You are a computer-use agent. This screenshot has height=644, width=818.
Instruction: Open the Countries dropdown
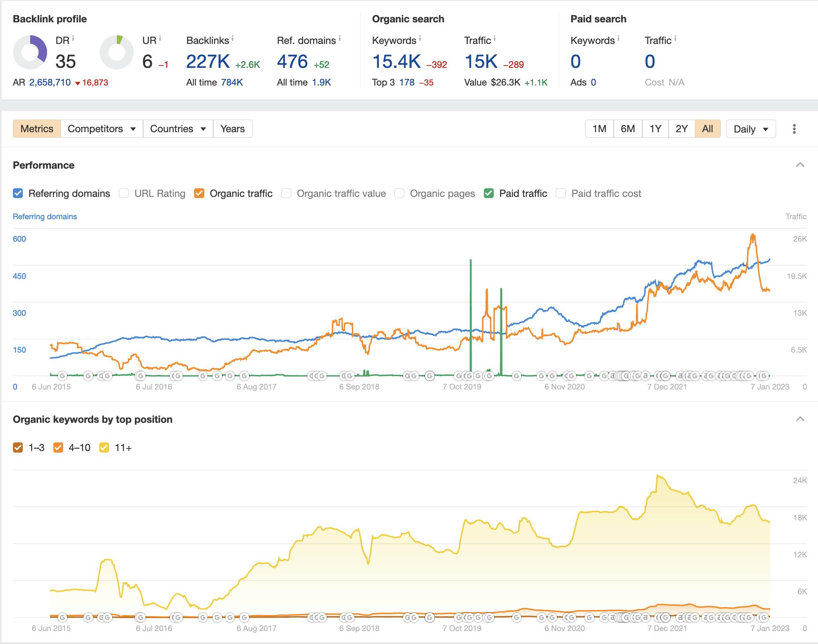point(178,129)
